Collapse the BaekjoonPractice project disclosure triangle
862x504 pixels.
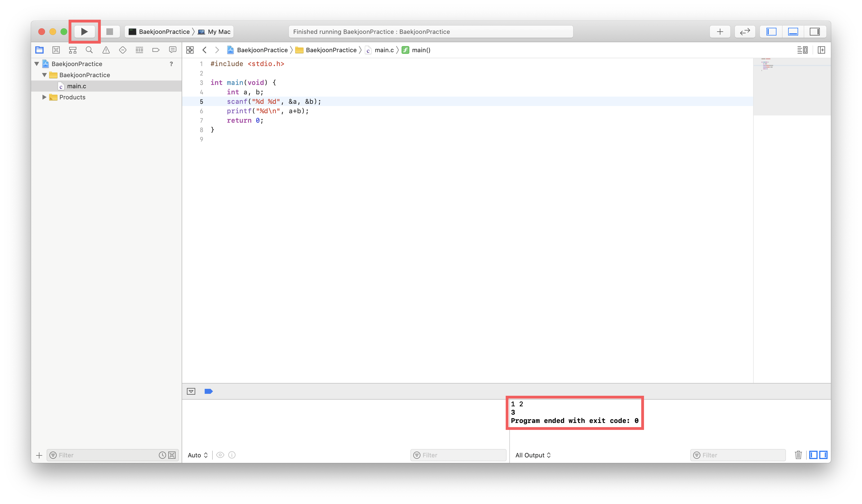(x=37, y=64)
